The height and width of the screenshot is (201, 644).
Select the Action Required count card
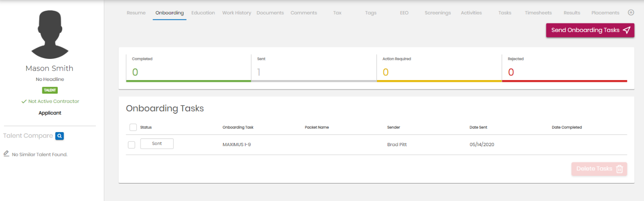coord(439,68)
